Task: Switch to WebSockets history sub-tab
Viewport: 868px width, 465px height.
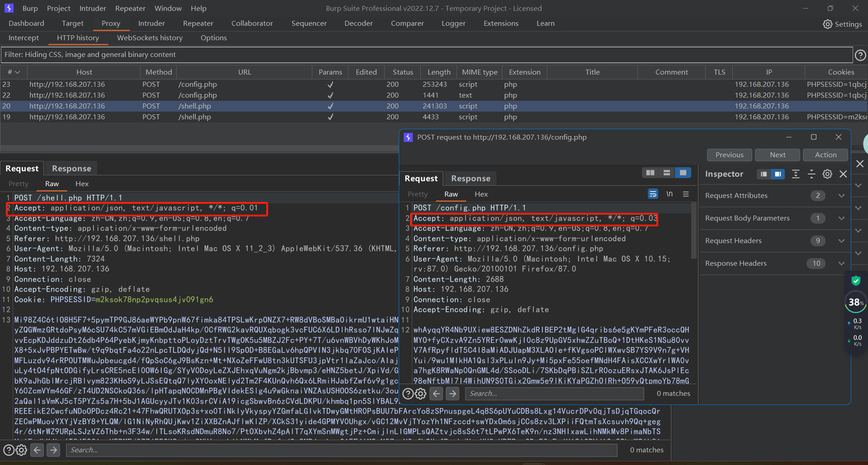Action: point(150,38)
